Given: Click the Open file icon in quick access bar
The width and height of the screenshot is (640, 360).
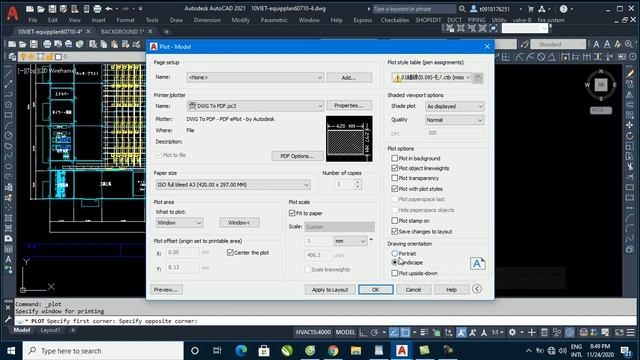Looking at the screenshot, I should coord(41,9).
